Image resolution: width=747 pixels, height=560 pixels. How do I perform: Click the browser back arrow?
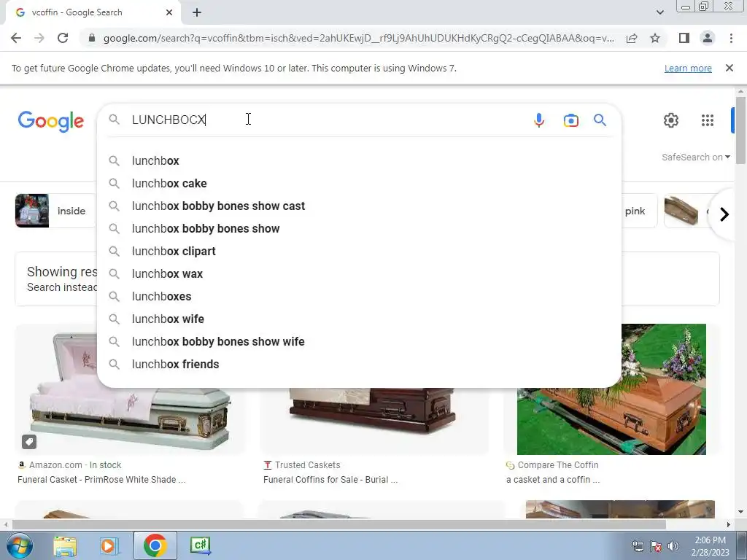[x=16, y=38]
